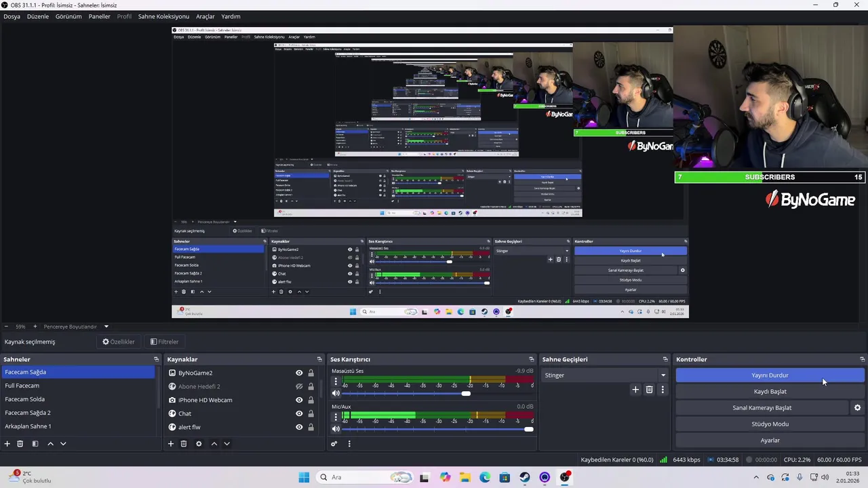The image size is (868, 488).
Task: Move scene down with arrow icon
Action: [x=63, y=444]
